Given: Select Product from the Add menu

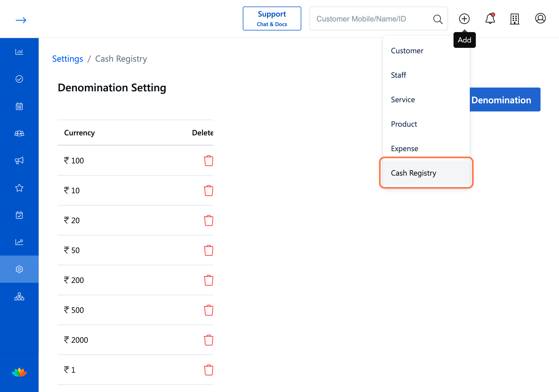Looking at the screenshot, I should (x=426, y=124).
